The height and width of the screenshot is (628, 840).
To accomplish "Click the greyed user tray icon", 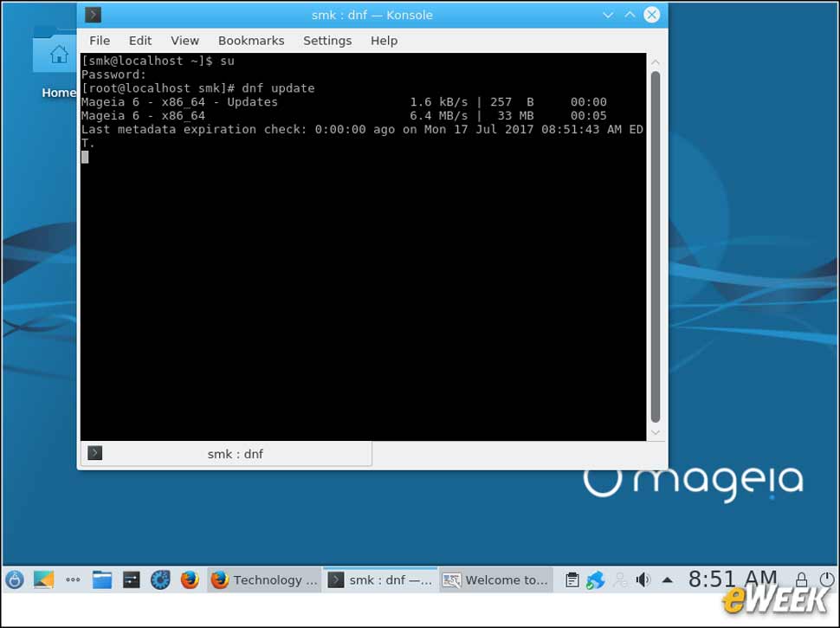I will coord(620,579).
